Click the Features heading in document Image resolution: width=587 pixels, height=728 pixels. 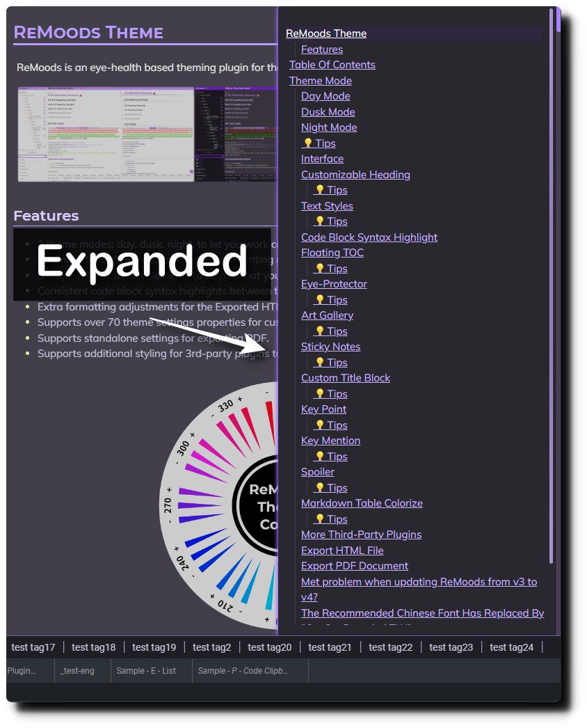click(x=46, y=216)
